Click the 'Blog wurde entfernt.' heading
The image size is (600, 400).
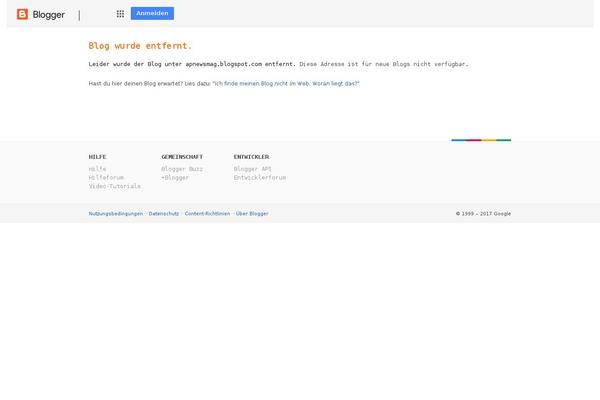(140, 46)
